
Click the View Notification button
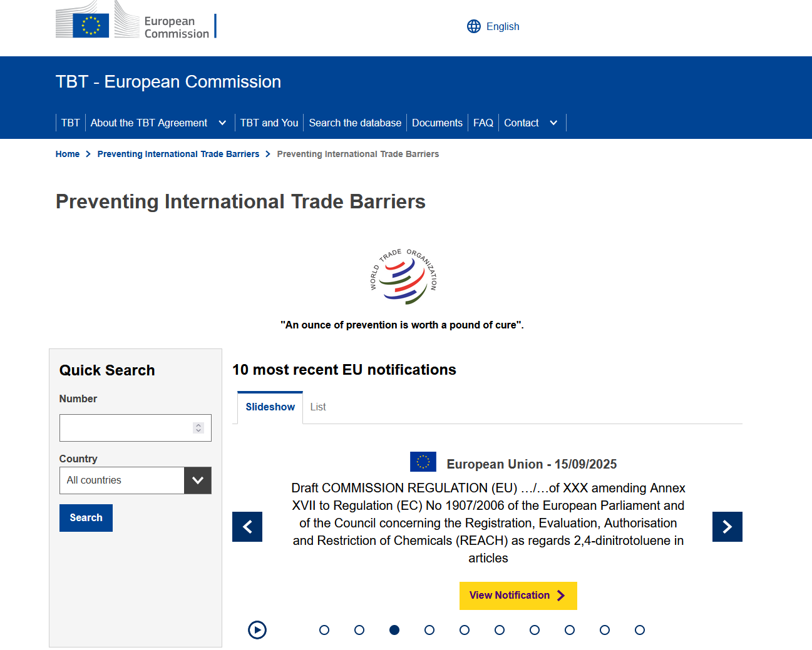pyautogui.click(x=518, y=596)
